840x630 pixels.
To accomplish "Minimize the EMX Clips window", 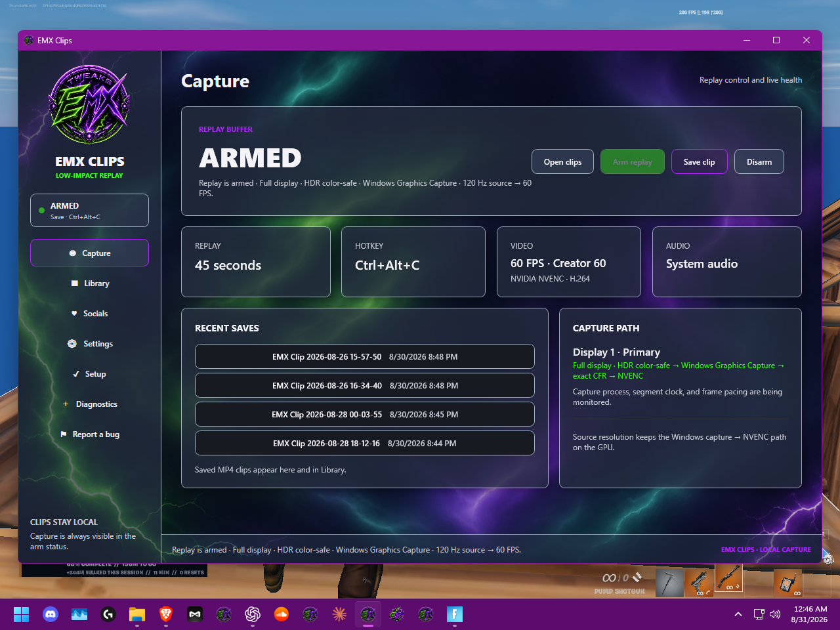I will (x=746, y=40).
